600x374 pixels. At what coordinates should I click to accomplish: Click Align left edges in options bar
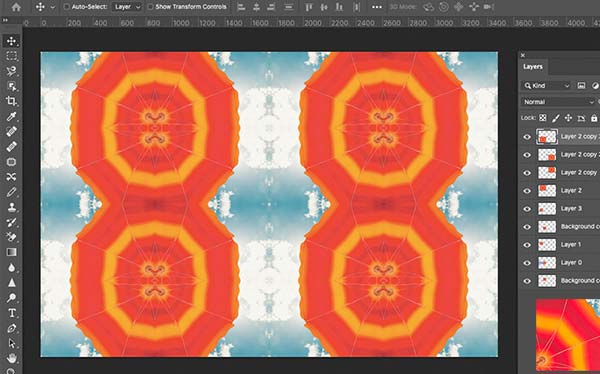click(241, 7)
